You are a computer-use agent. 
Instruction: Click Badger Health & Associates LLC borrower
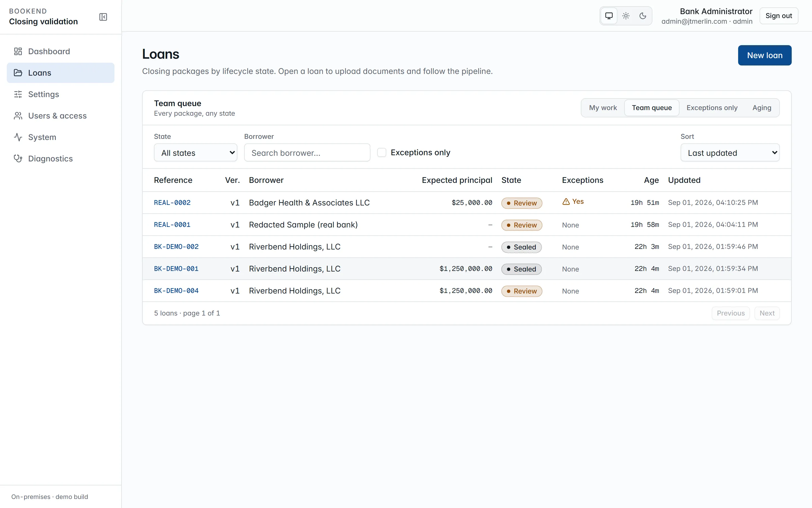click(309, 203)
